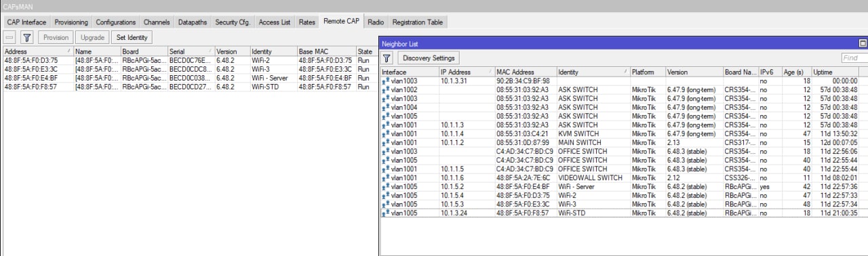Open the CAP Interface tab

26,22
